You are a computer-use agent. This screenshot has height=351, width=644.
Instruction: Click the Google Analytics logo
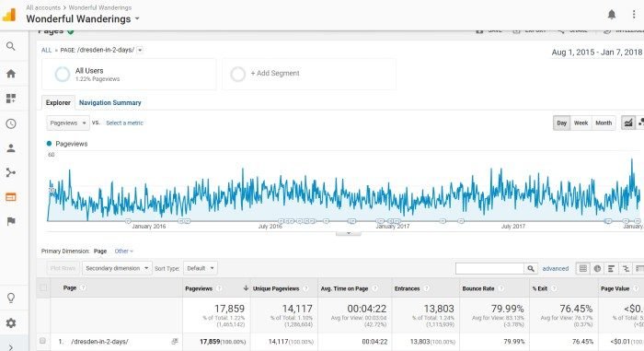click(9, 16)
